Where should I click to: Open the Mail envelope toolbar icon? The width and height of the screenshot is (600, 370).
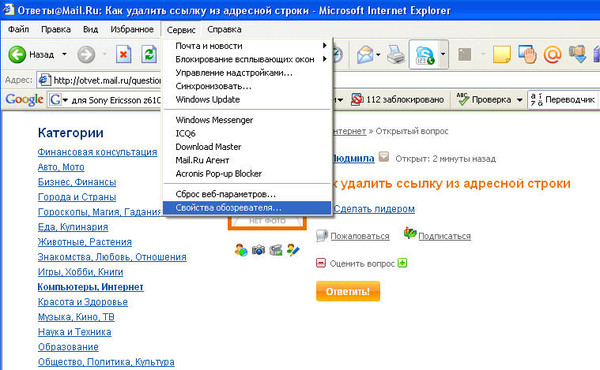[x=365, y=55]
